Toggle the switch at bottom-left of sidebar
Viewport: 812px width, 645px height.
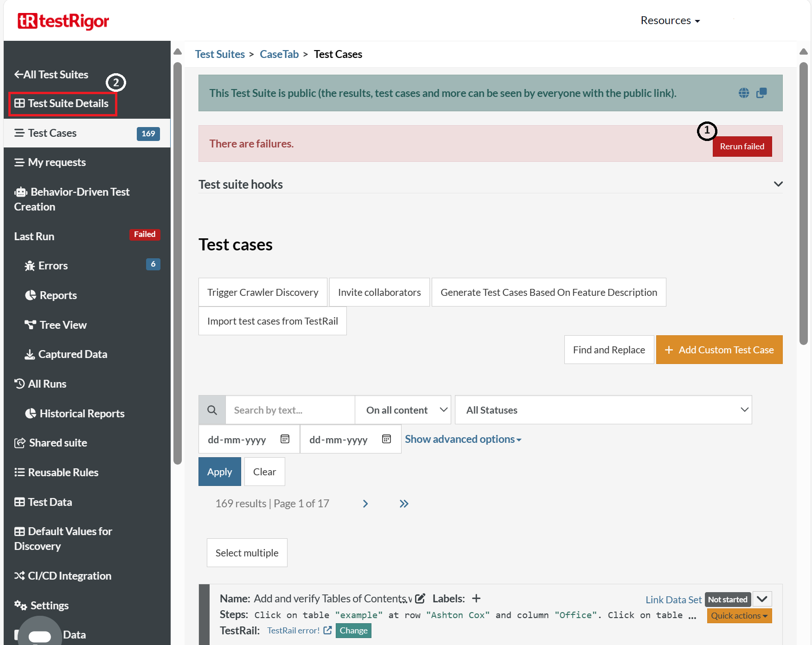40,636
